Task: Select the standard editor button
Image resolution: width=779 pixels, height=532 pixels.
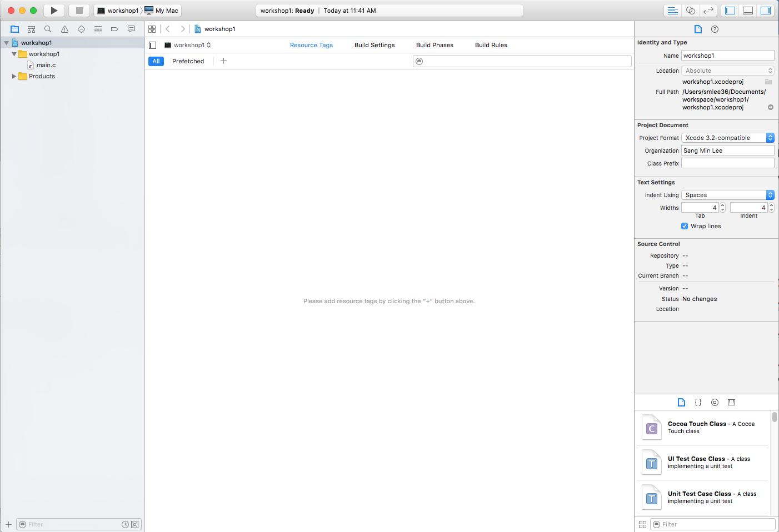Action: coord(672,11)
